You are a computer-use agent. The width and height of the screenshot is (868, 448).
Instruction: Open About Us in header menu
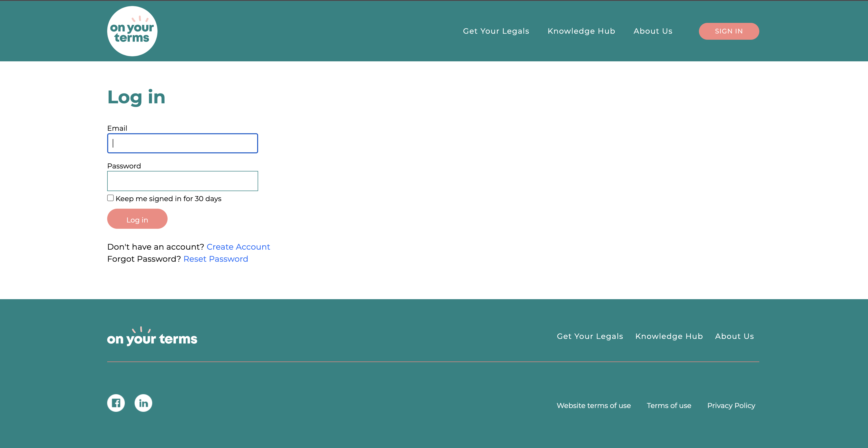coord(653,31)
